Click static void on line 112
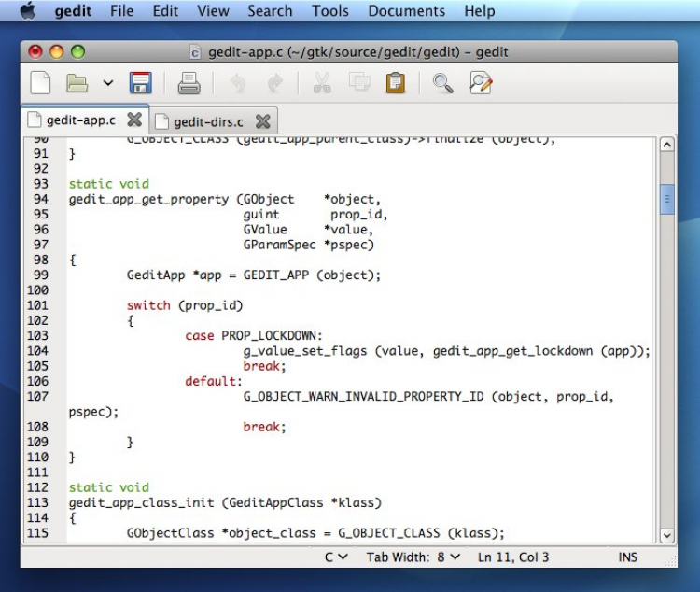The height and width of the screenshot is (592, 700). click(x=109, y=487)
